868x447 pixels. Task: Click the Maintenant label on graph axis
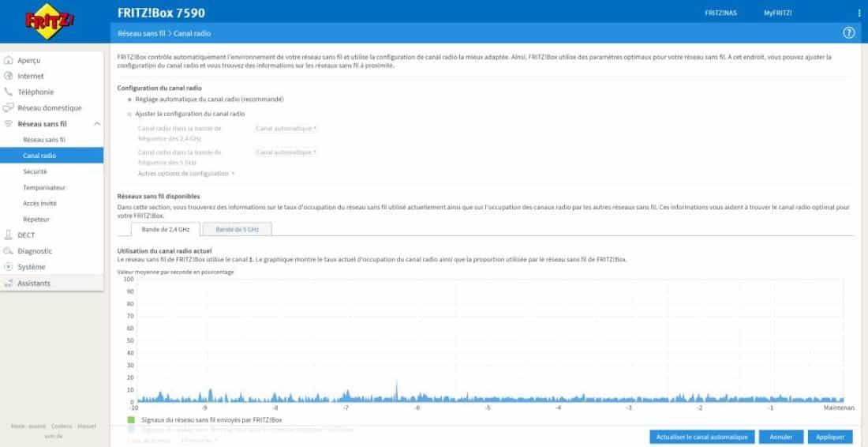[840, 408]
